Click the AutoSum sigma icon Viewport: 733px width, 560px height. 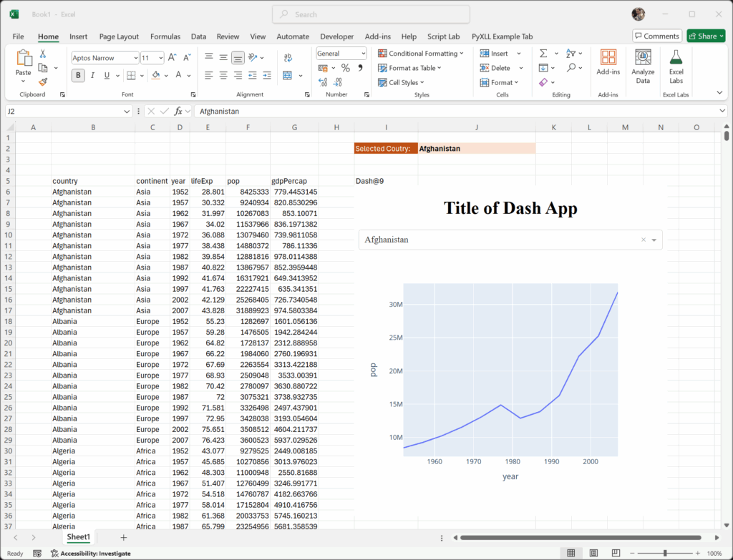tap(543, 54)
